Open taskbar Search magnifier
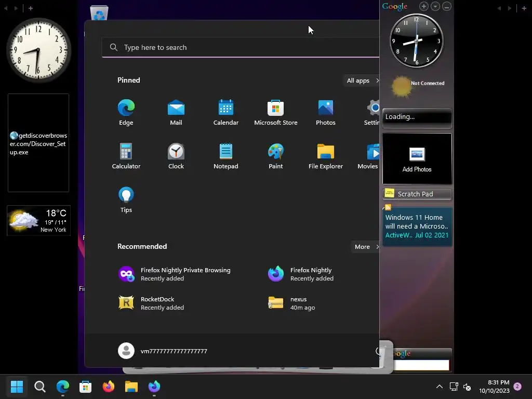532x399 pixels. [x=39, y=386]
